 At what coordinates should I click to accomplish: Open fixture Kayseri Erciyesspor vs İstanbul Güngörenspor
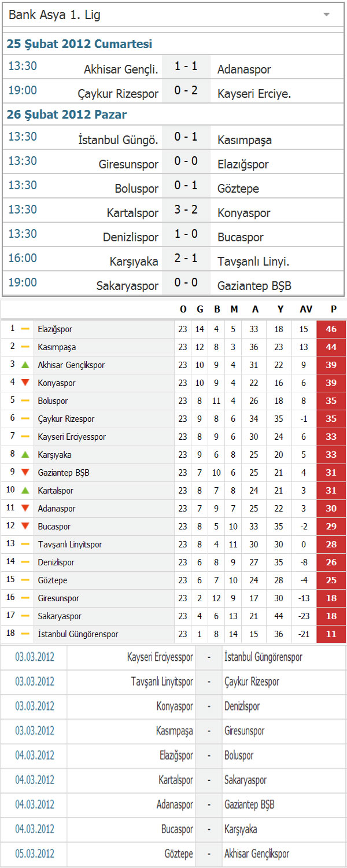(x=173, y=657)
